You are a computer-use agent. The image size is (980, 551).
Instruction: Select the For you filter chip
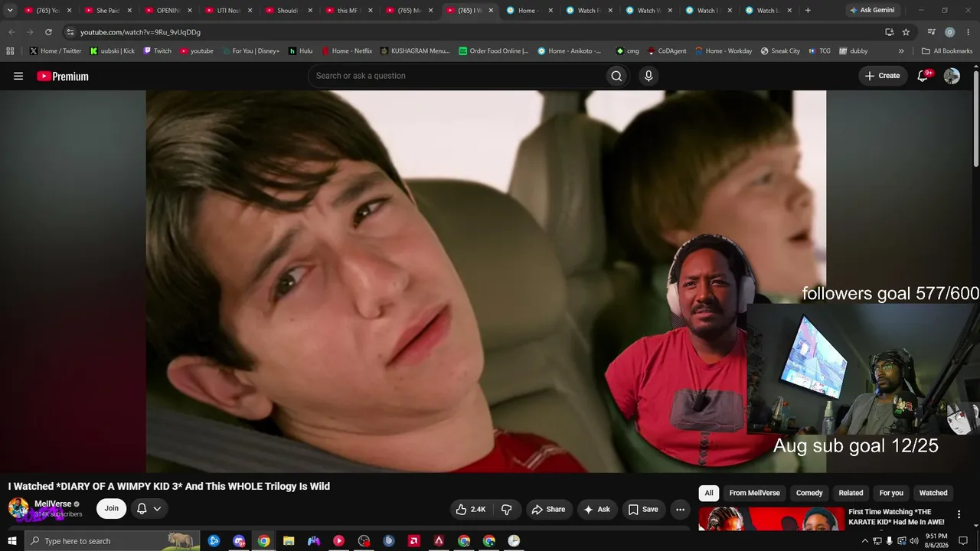(891, 493)
